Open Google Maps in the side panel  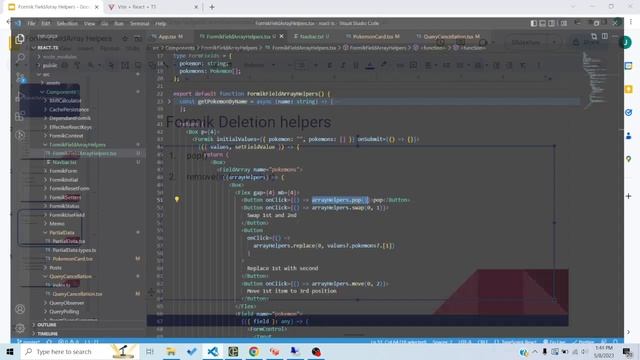click(629, 159)
